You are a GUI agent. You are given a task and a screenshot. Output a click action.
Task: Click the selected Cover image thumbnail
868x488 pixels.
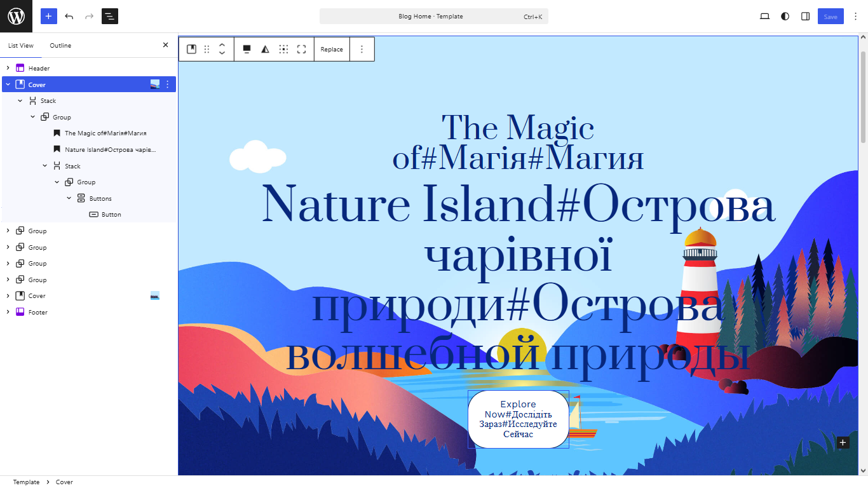click(155, 85)
